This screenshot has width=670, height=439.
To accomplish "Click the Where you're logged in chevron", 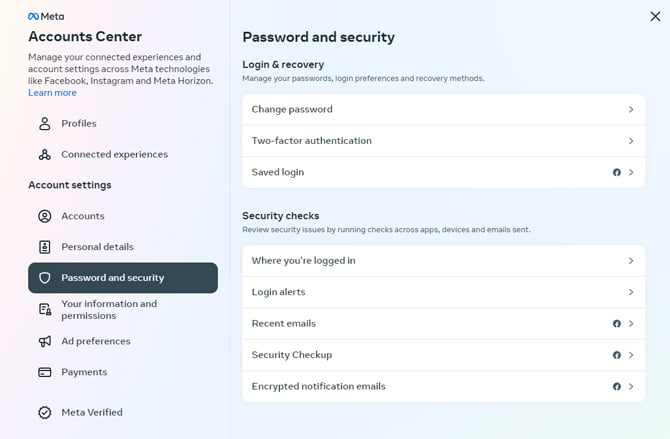I will click(x=631, y=261).
